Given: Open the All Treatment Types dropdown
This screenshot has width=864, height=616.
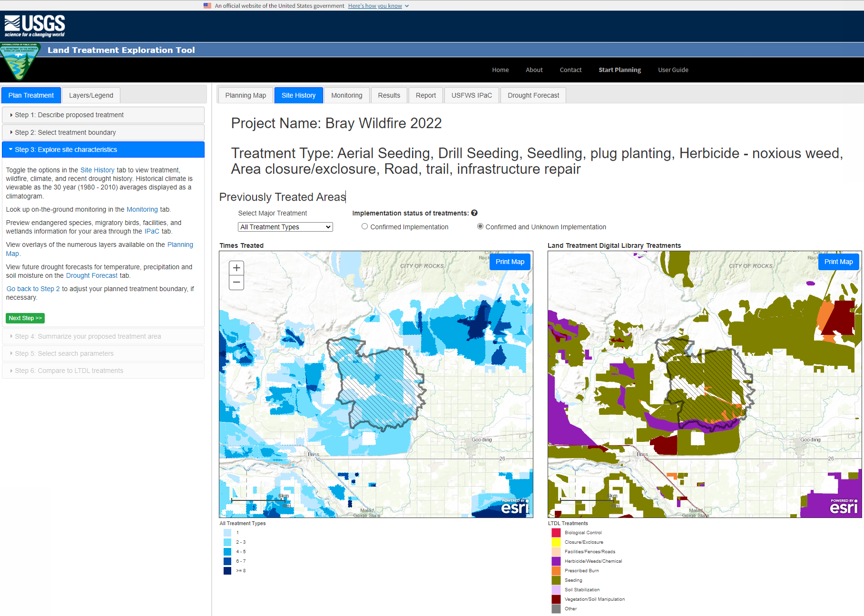Looking at the screenshot, I should [285, 227].
